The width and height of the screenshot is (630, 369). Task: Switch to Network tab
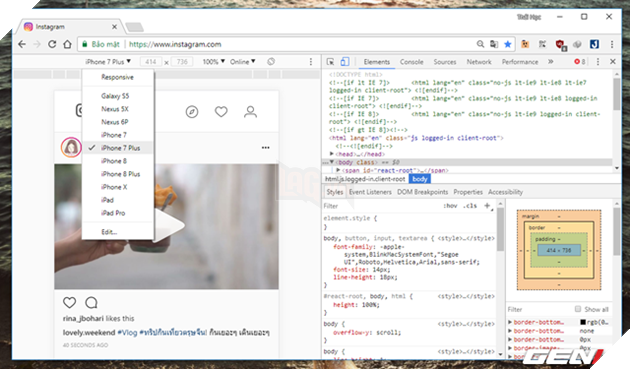tap(479, 62)
